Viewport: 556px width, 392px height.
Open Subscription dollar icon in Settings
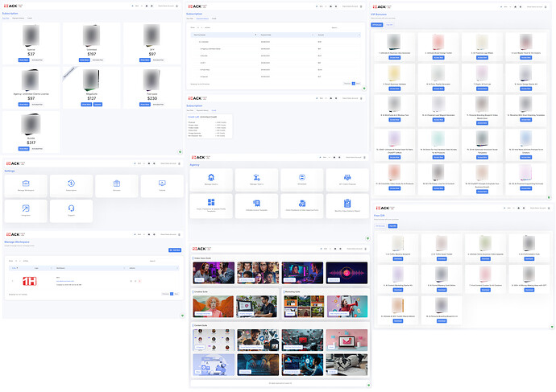pos(71,183)
